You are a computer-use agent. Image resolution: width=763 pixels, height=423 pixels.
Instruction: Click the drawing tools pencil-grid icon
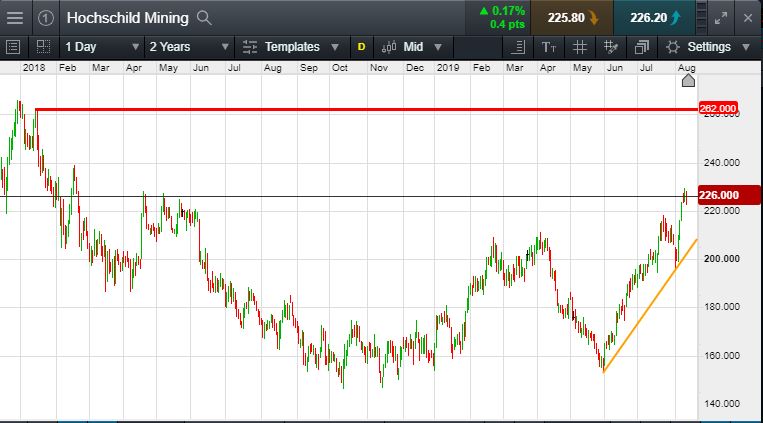pyautogui.click(x=611, y=47)
